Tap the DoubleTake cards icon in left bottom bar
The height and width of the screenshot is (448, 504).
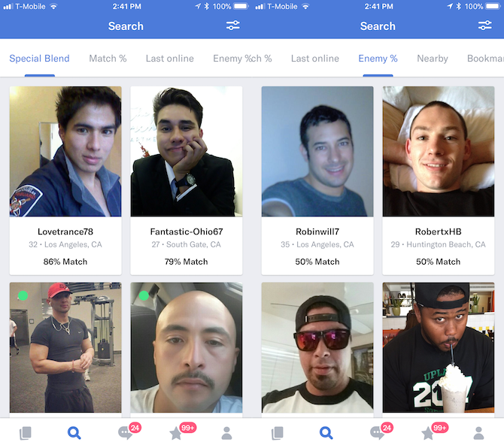click(26, 433)
